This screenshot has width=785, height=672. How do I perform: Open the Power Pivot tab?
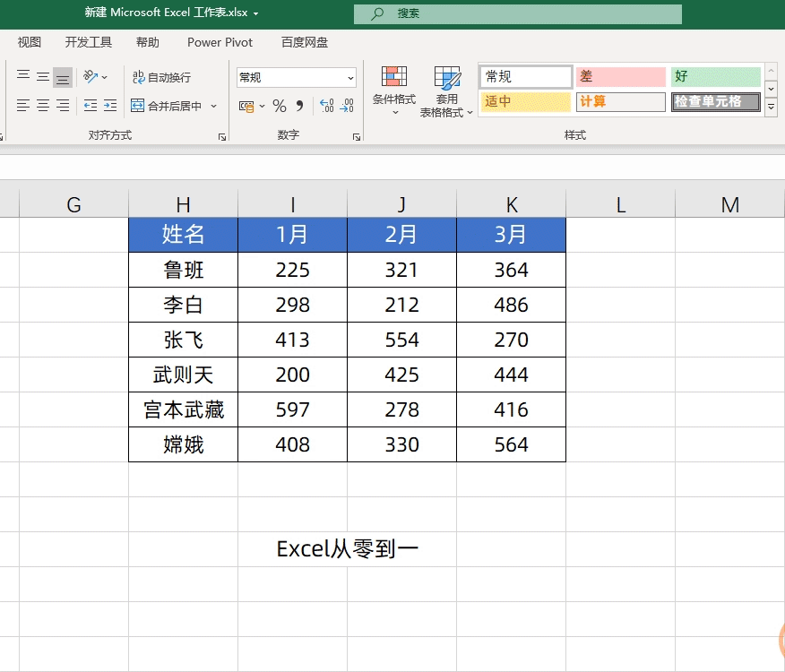click(x=220, y=42)
